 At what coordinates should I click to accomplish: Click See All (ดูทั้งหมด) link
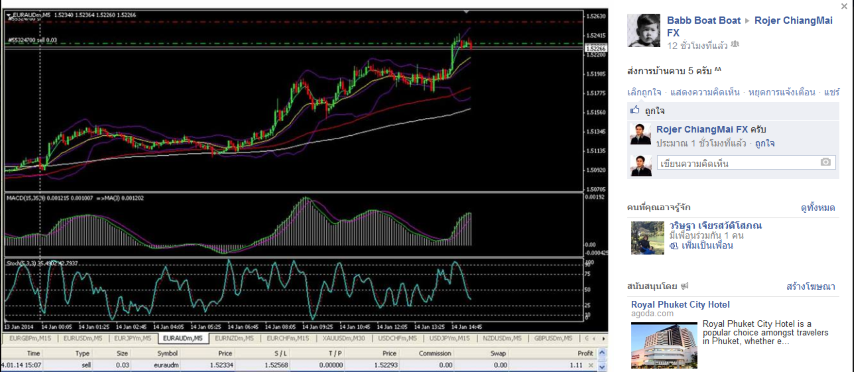coord(818,207)
